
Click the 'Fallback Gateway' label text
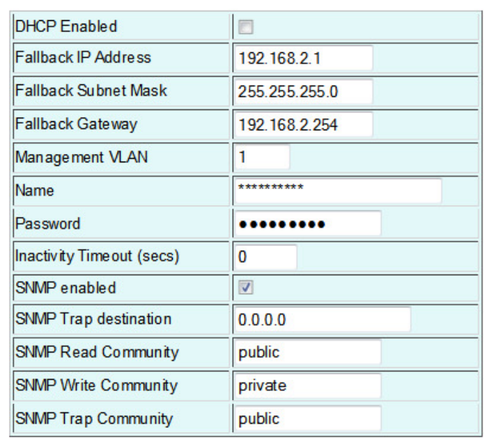coord(76,124)
